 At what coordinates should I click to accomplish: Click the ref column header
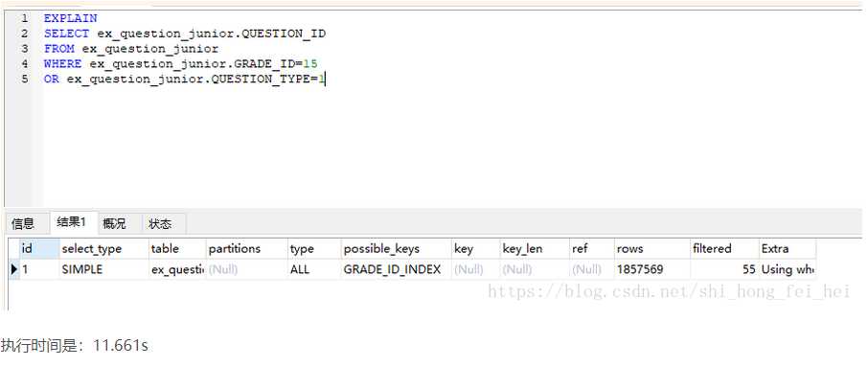592,249
